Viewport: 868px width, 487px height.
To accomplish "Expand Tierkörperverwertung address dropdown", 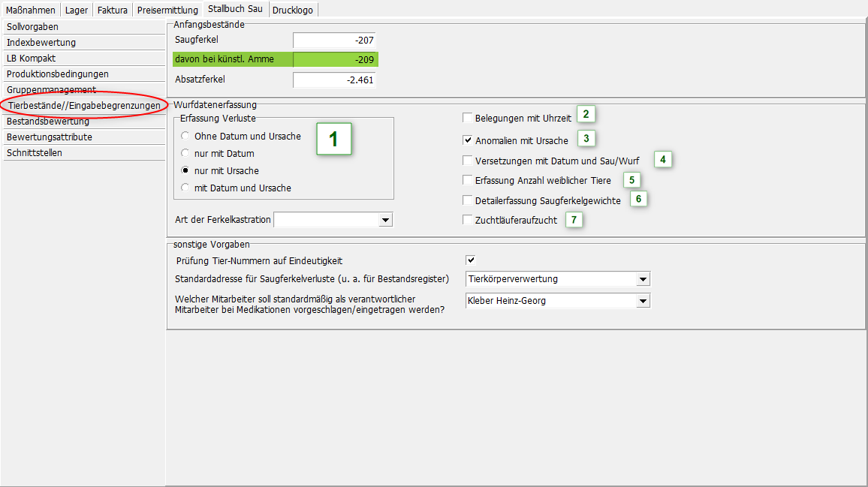I will pyautogui.click(x=642, y=279).
